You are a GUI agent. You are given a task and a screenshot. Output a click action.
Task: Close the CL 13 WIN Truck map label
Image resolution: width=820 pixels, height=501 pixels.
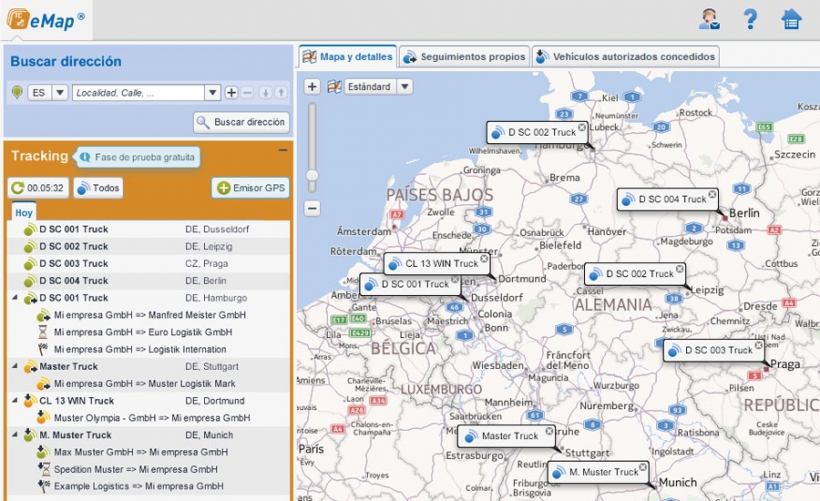click(484, 258)
